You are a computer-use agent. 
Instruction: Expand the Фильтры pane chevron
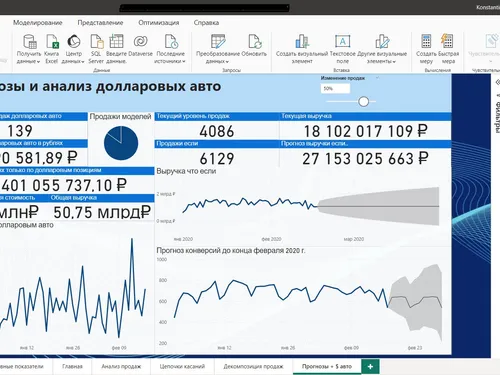(x=498, y=82)
